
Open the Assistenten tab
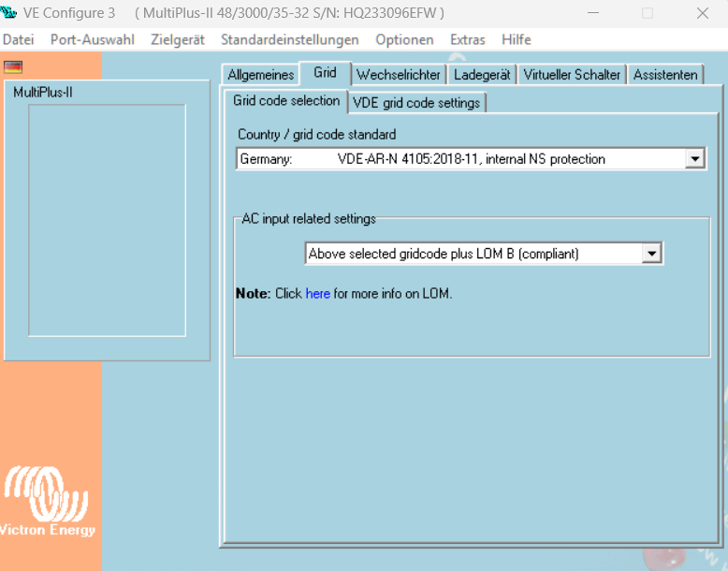(665, 75)
